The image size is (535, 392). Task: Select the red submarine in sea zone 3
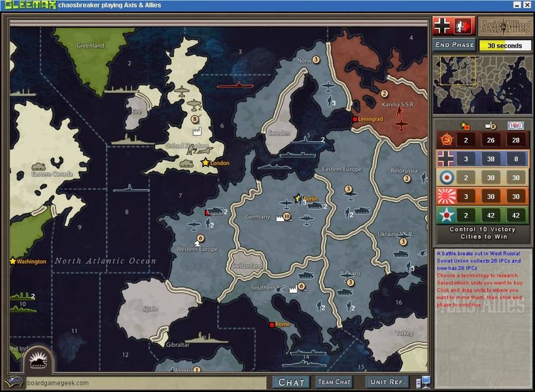pos(235,85)
